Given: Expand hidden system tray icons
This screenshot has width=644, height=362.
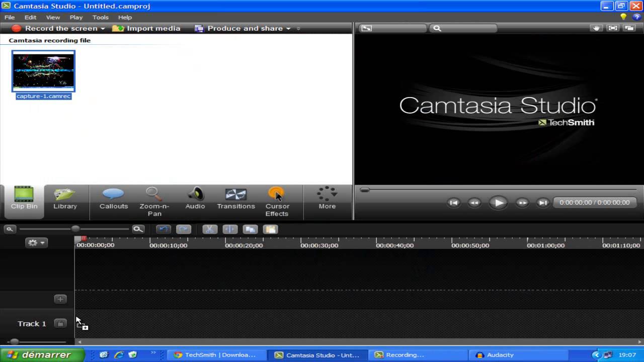Looking at the screenshot, I should click(x=596, y=355).
